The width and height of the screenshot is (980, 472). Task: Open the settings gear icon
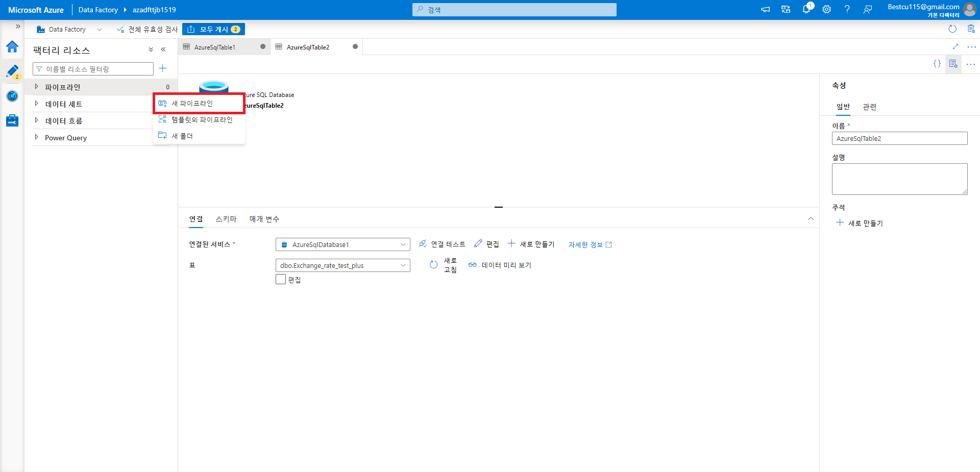(x=827, y=10)
